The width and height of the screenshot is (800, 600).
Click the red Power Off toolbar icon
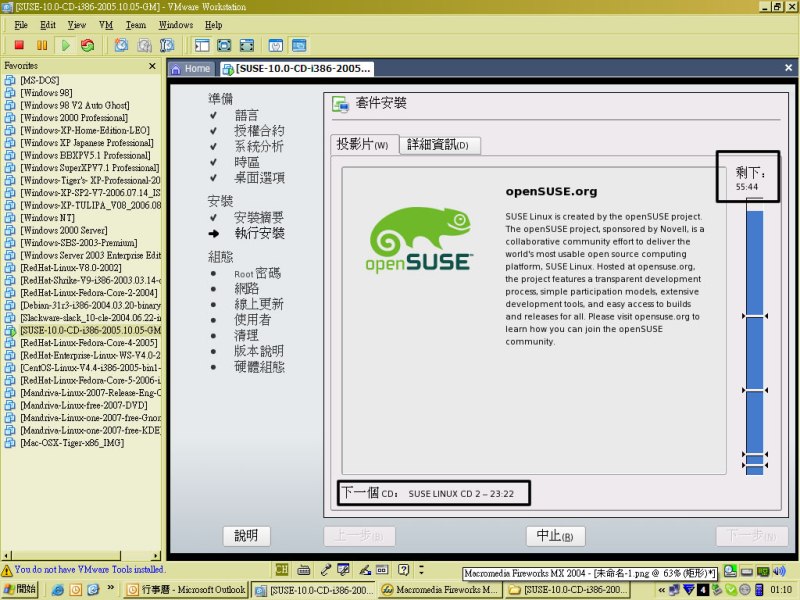[x=19, y=45]
